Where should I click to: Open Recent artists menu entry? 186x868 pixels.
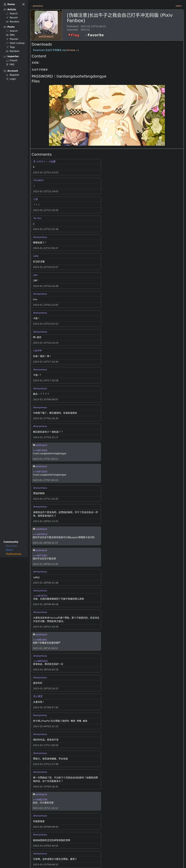(13, 18)
